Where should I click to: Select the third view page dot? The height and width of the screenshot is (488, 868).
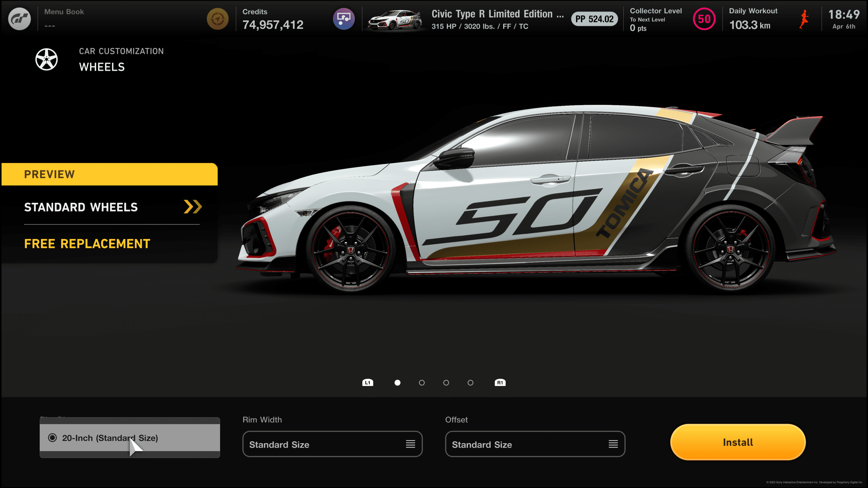pyautogui.click(x=446, y=382)
